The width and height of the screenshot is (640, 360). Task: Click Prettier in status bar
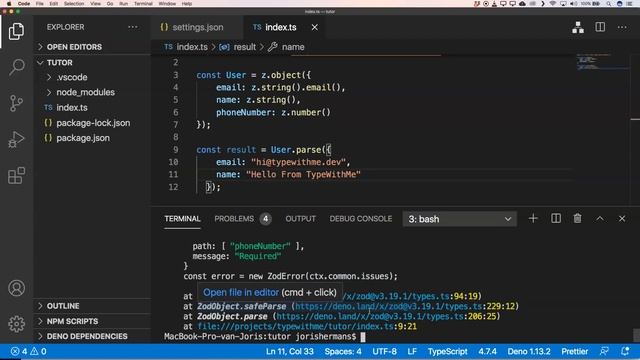tap(575, 351)
